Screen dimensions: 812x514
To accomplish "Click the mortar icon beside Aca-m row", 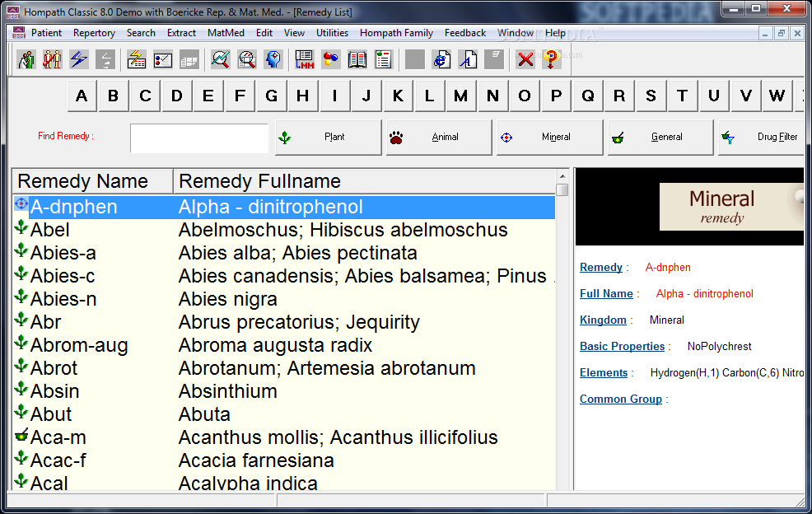I will tap(21, 435).
